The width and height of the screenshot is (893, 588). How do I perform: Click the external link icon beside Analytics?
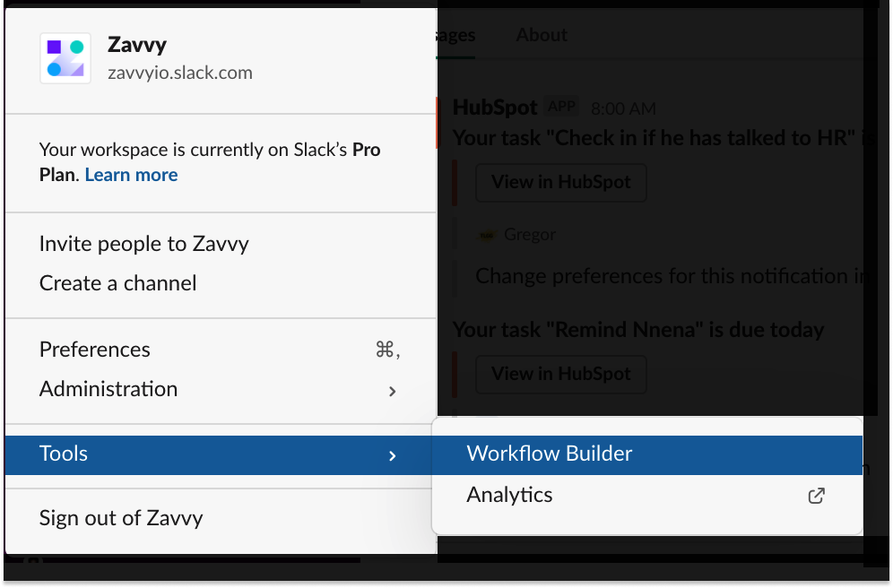click(x=816, y=495)
